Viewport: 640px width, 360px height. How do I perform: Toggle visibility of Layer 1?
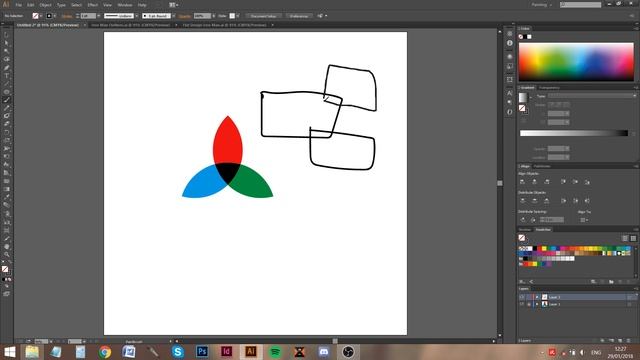pyautogui.click(x=522, y=304)
